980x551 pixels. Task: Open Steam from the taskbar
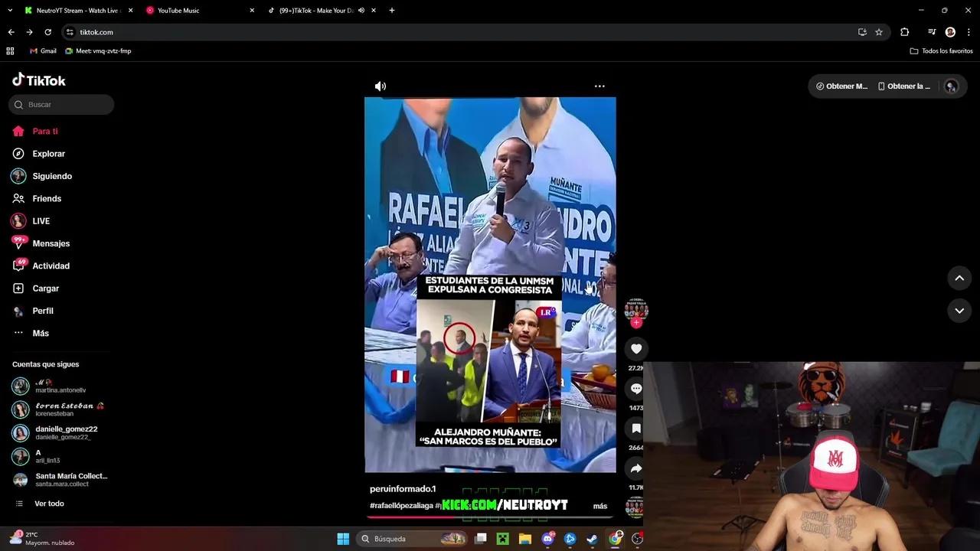point(593,539)
